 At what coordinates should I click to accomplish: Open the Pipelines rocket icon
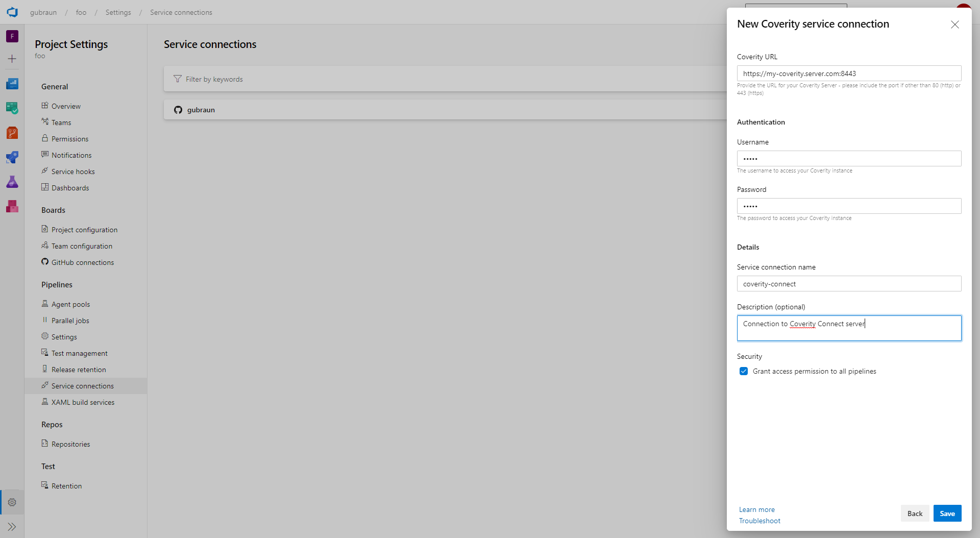12,157
